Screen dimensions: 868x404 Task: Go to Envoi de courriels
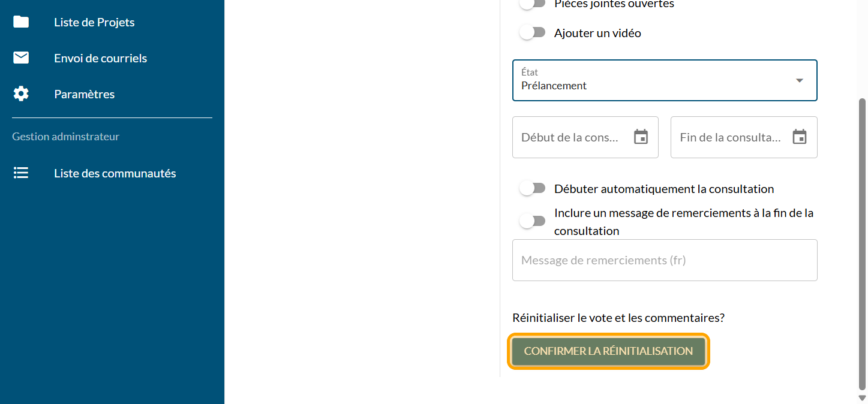100,58
